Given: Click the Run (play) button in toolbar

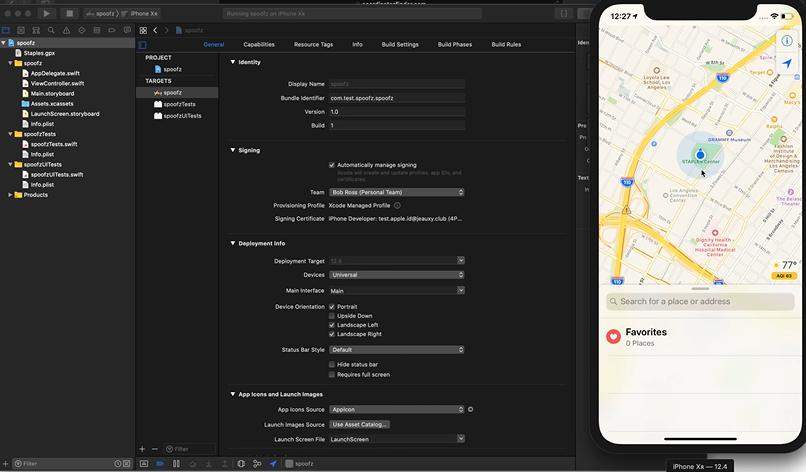Looking at the screenshot, I should pyautogui.click(x=46, y=13).
